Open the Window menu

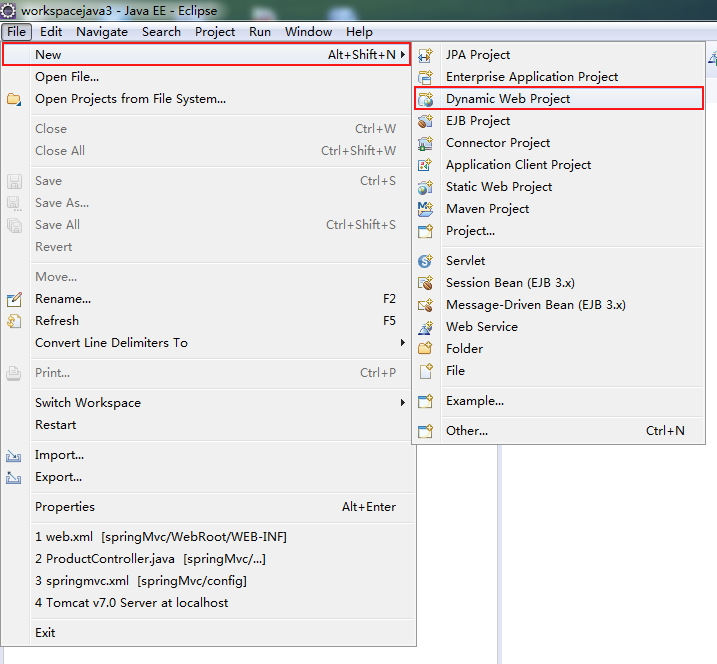(x=308, y=32)
